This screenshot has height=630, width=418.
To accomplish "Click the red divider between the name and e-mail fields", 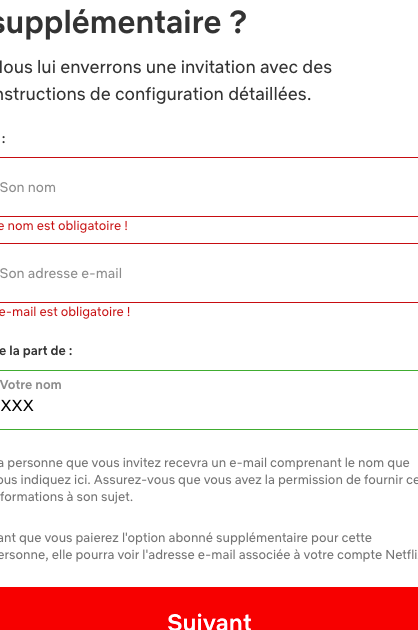I will (x=209, y=243).
